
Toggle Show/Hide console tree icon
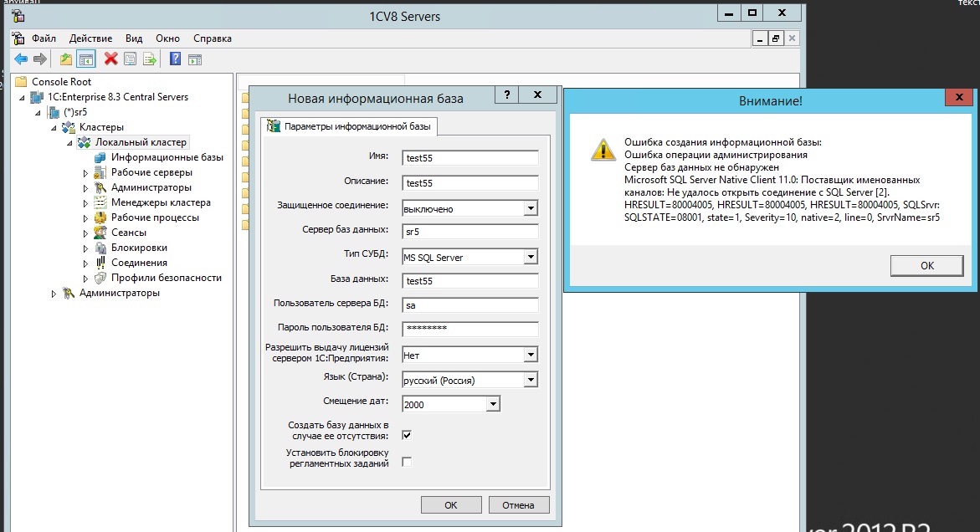click(x=86, y=59)
